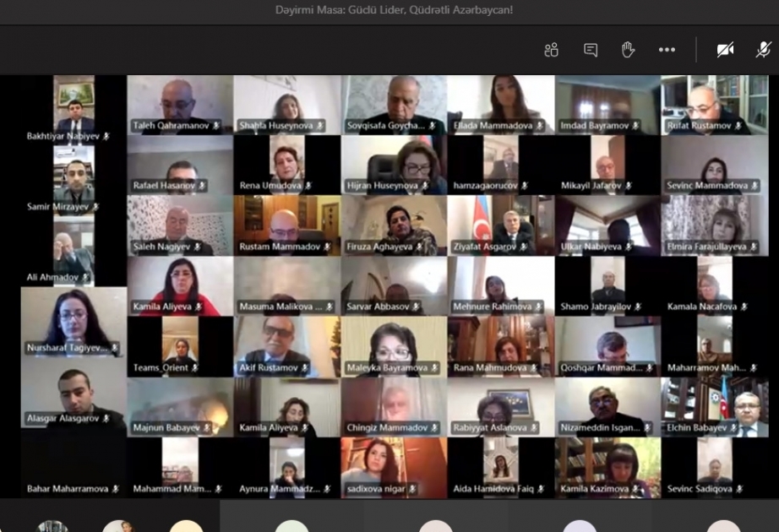Viewport: 779px width, 532px height.
Task: Click the muted mic icon beside Bahar Maharramova
Action: [115, 489]
